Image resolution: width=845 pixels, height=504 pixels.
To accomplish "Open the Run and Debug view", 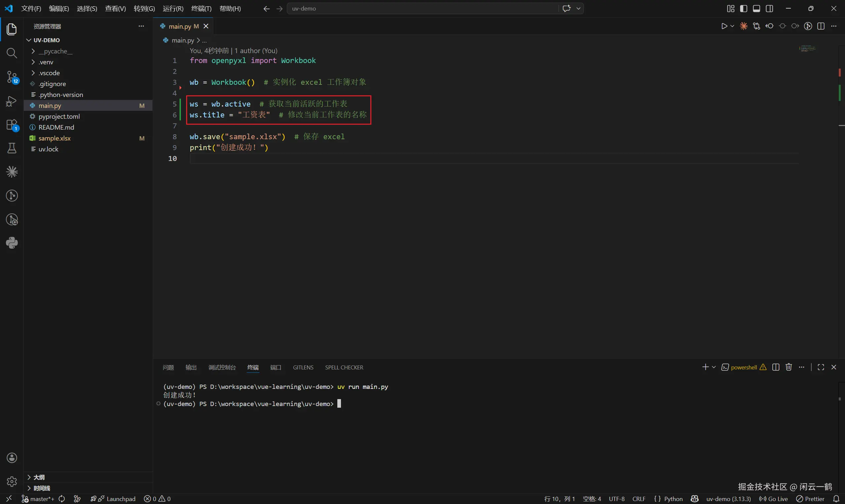I will pyautogui.click(x=12, y=101).
